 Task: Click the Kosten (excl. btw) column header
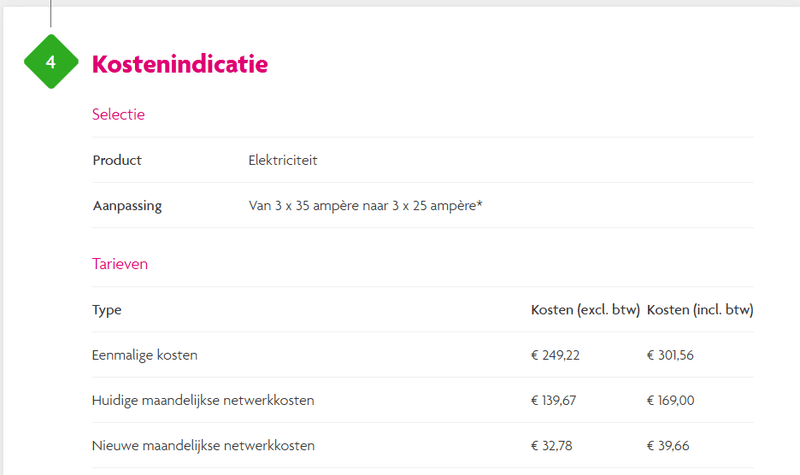(584, 310)
